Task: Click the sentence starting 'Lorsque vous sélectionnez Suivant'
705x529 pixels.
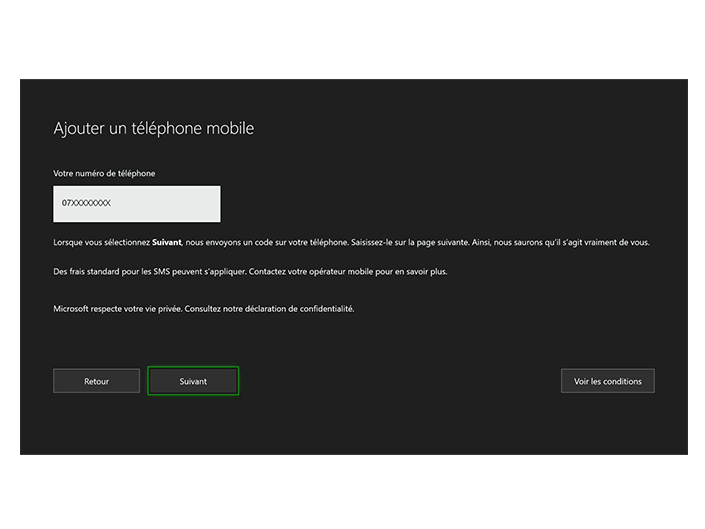Action: 351,243
